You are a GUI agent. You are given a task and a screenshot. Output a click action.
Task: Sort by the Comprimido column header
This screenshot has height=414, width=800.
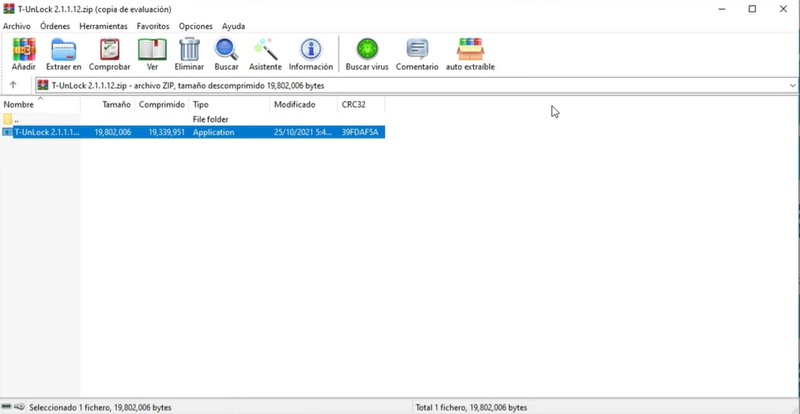click(x=162, y=105)
